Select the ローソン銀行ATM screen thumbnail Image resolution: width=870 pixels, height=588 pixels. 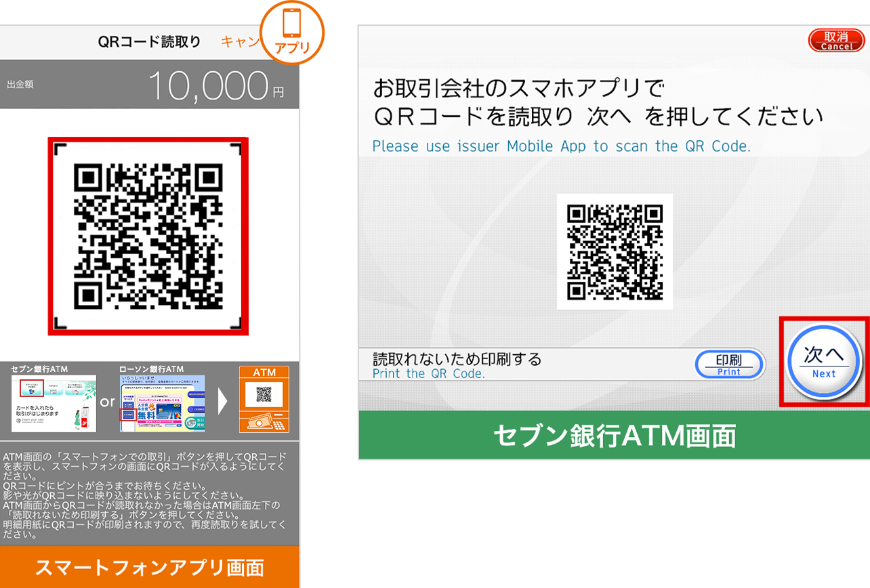pos(162,404)
